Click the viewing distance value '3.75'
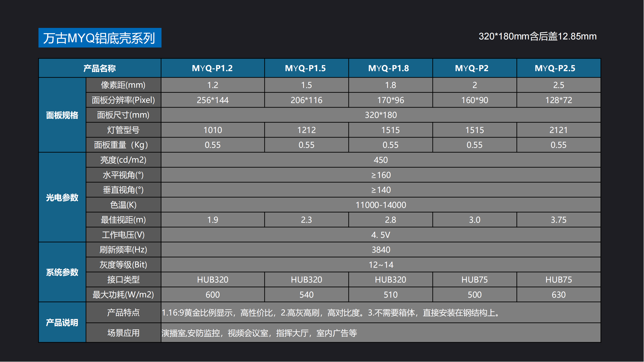 click(558, 220)
